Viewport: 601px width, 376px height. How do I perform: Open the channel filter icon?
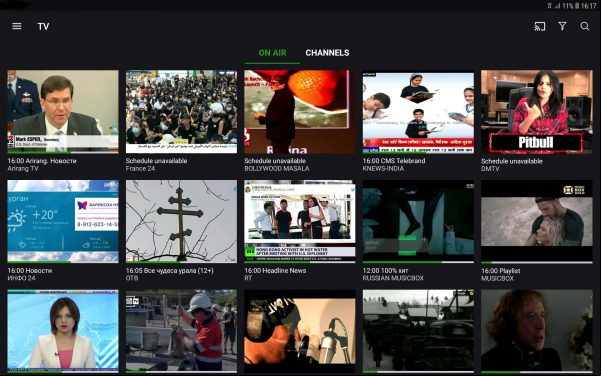562,26
